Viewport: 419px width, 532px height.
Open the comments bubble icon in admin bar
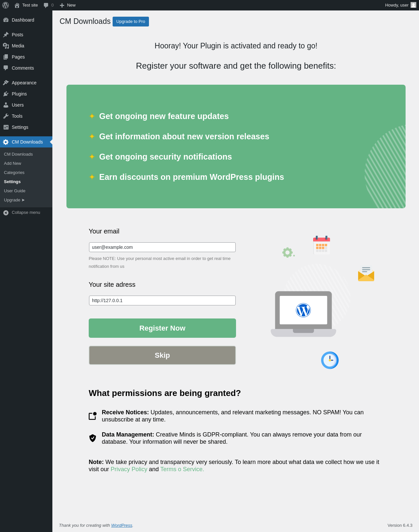pyautogui.click(x=46, y=5)
